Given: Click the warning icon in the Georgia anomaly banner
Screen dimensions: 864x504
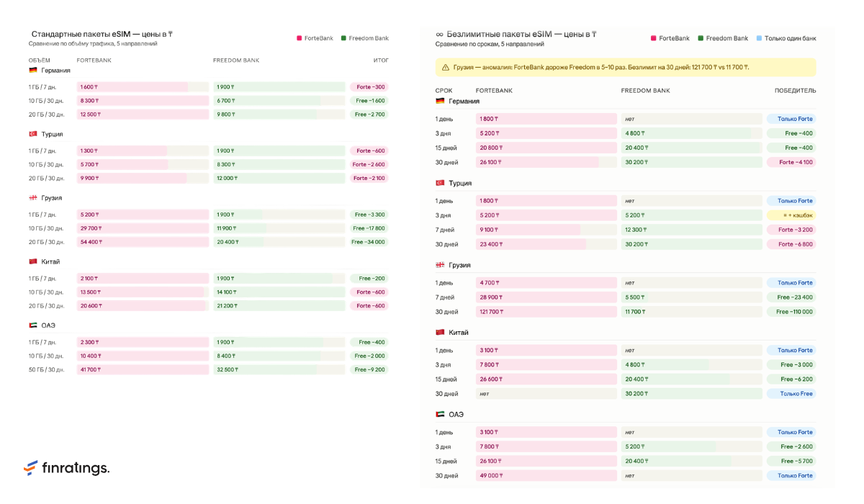Looking at the screenshot, I should [446, 67].
